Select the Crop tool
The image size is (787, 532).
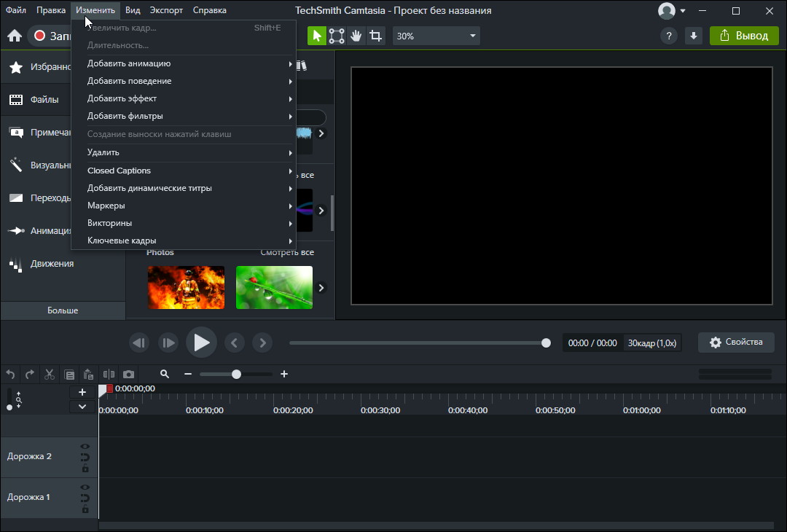point(375,36)
